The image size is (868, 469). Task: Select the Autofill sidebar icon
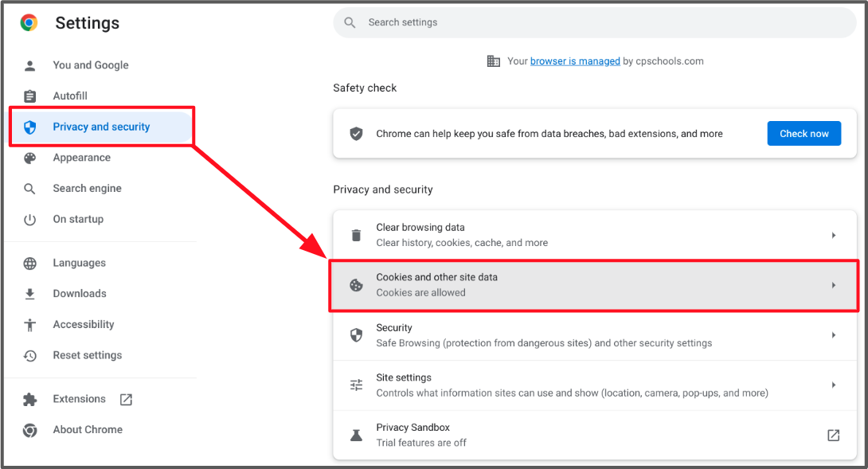[29, 96]
